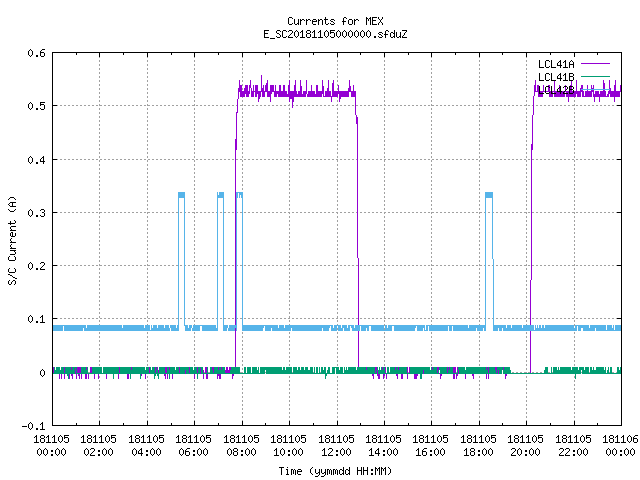Click the purple LCL41A legend line sample
The height and width of the screenshot is (480, 640).
[595, 64]
